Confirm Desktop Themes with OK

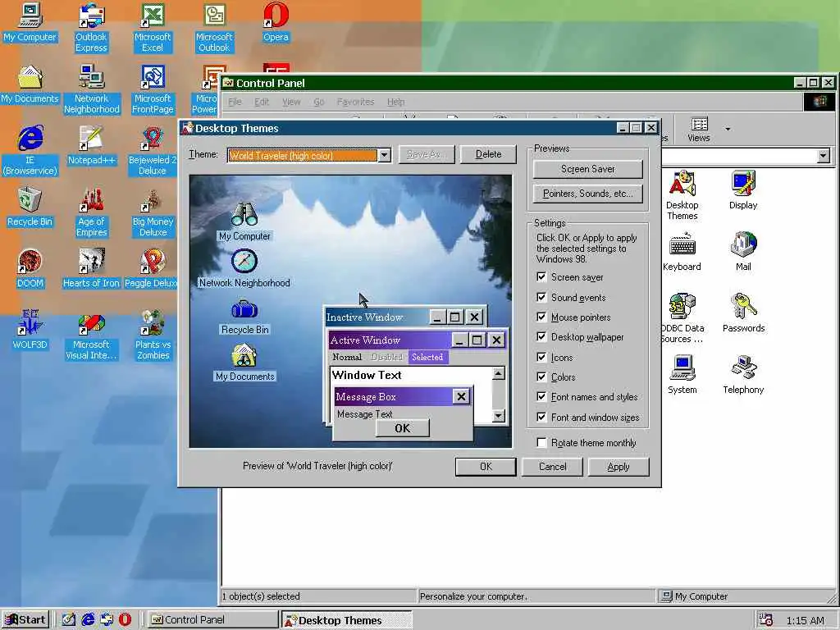pyautogui.click(x=486, y=467)
